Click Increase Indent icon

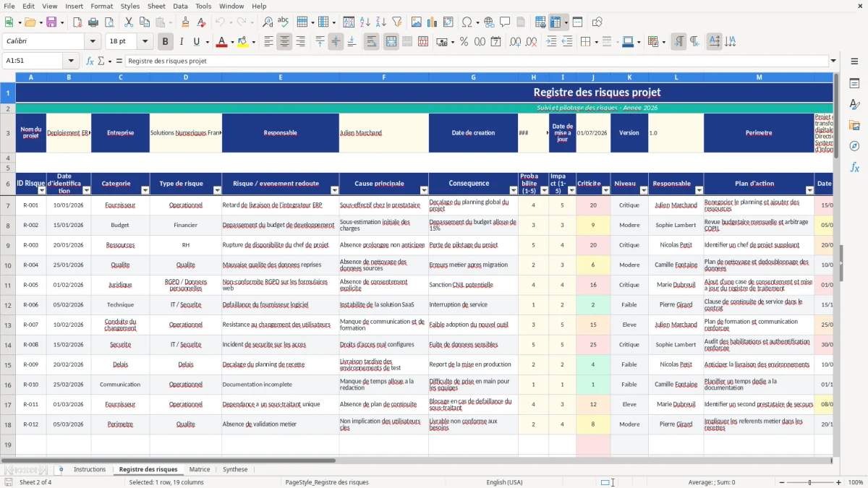(x=551, y=42)
